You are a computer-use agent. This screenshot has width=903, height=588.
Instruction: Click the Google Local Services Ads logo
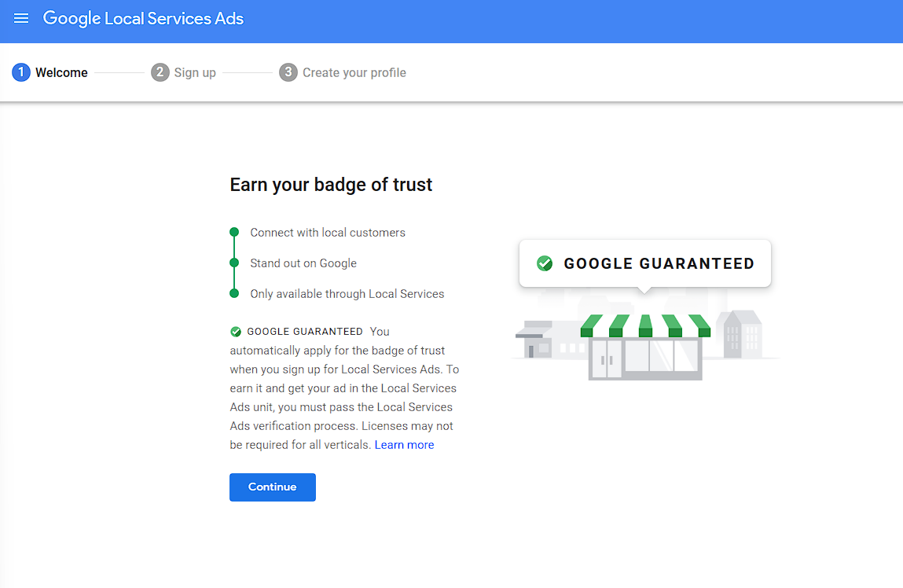[x=143, y=18]
